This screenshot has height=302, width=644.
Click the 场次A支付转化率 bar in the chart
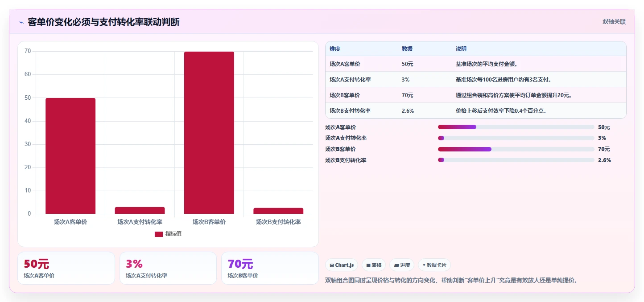(140, 210)
